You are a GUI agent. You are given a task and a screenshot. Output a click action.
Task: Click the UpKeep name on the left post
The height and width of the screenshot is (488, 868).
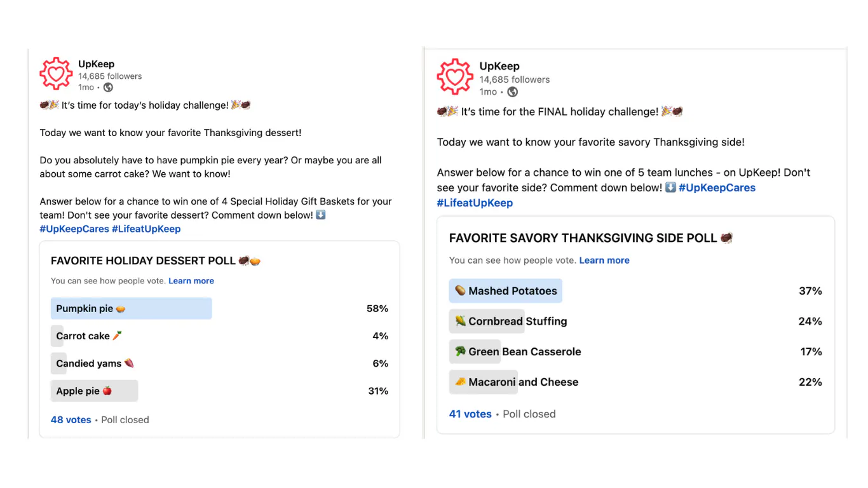[96, 64]
